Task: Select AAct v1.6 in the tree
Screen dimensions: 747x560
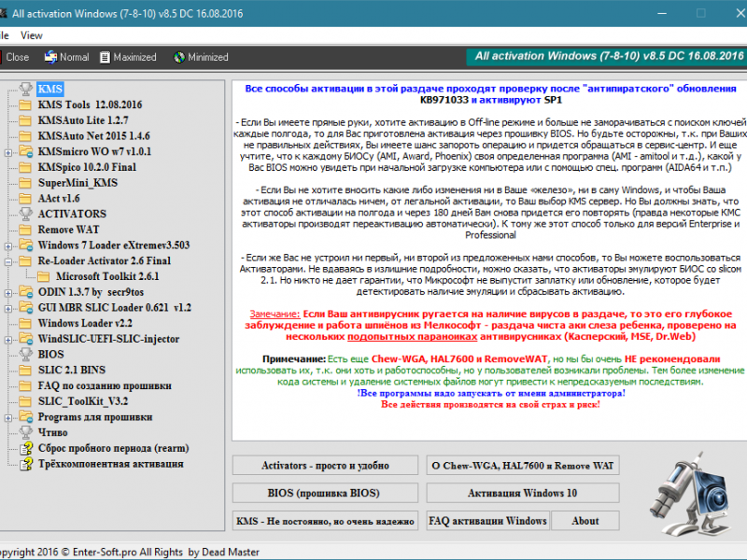Action: pos(59,199)
